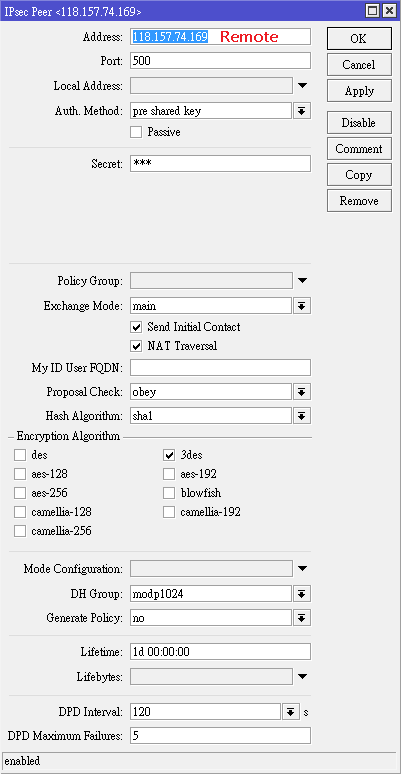Viewport: 401px width, 774px height.
Task: Close the IPsec Peer window
Action: 389,11
